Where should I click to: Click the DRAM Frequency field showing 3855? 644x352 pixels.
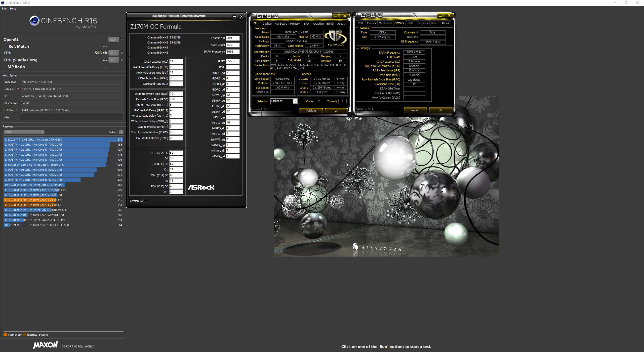233,52
